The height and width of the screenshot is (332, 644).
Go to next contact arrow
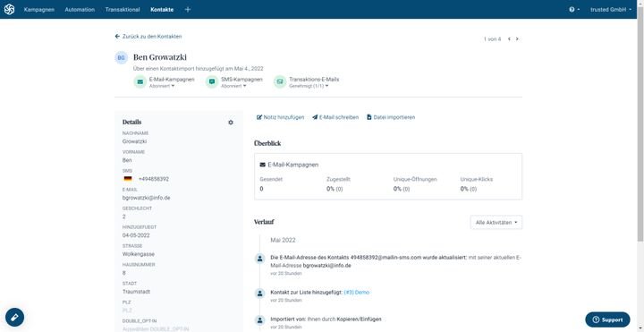tap(517, 39)
